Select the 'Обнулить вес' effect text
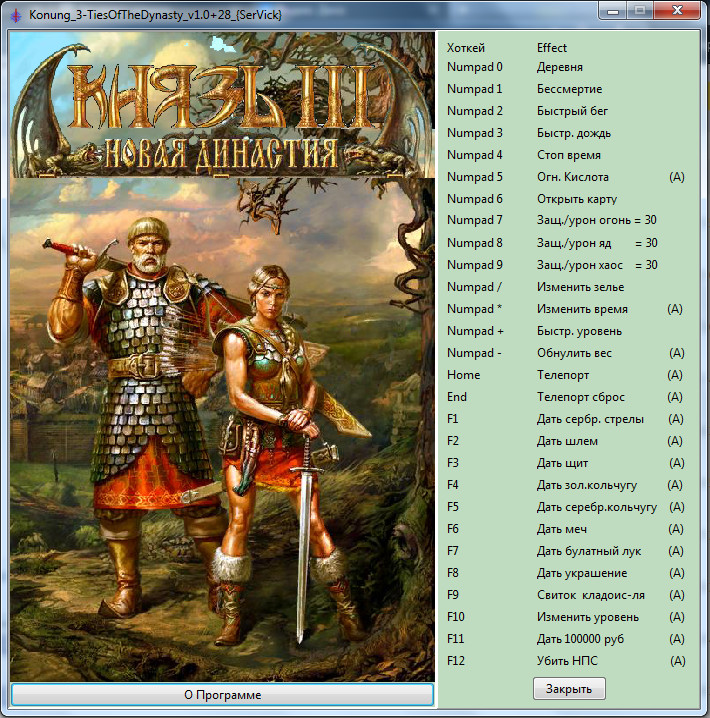The image size is (710, 718). tap(574, 353)
